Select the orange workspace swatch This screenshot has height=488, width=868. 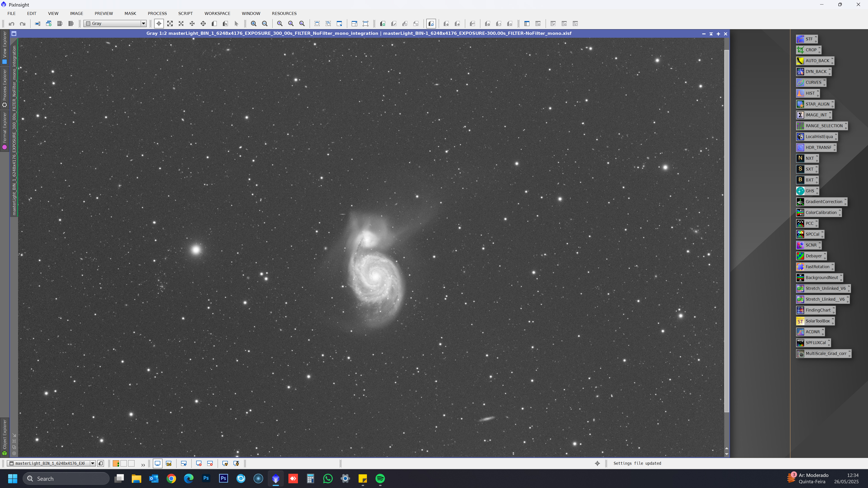116,463
